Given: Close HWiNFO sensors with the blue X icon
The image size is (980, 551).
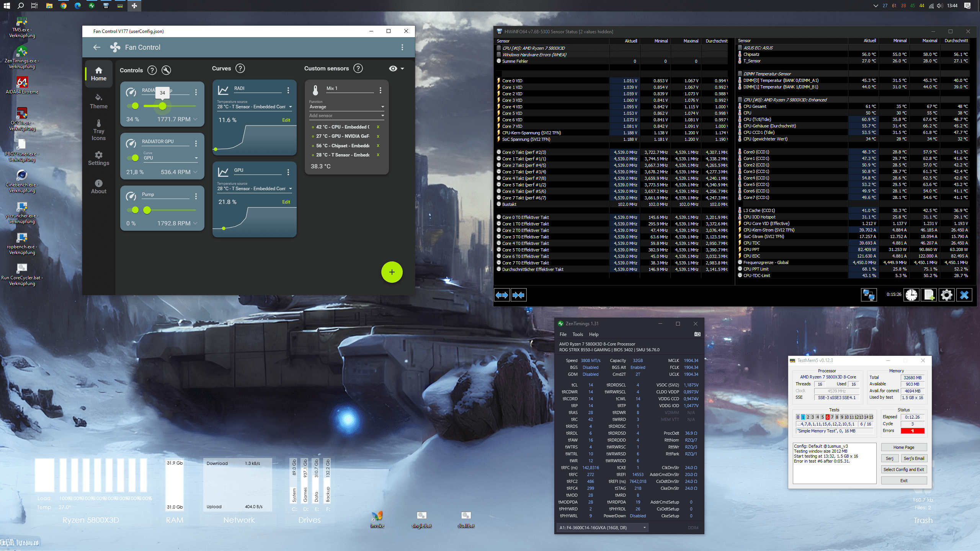Looking at the screenshot, I should click(x=964, y=295).
